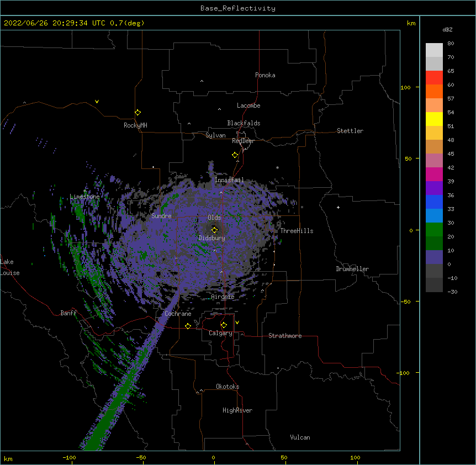
Task: Click the Airdrie map label
Action: (x=223, y=297)
